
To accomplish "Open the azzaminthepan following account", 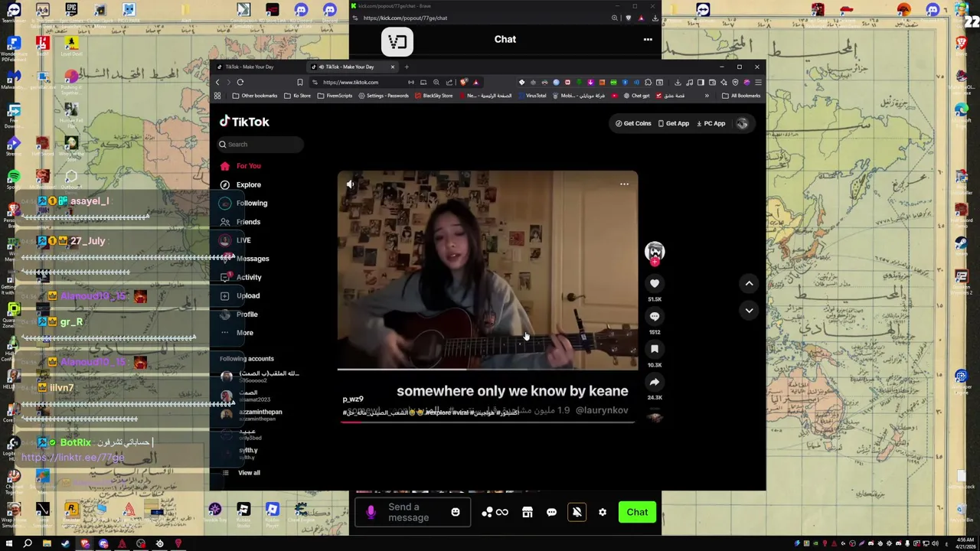I will 251,415.
